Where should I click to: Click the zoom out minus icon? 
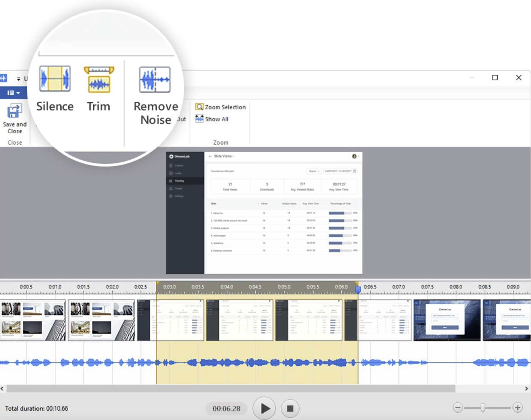click(x=458, y=408)
